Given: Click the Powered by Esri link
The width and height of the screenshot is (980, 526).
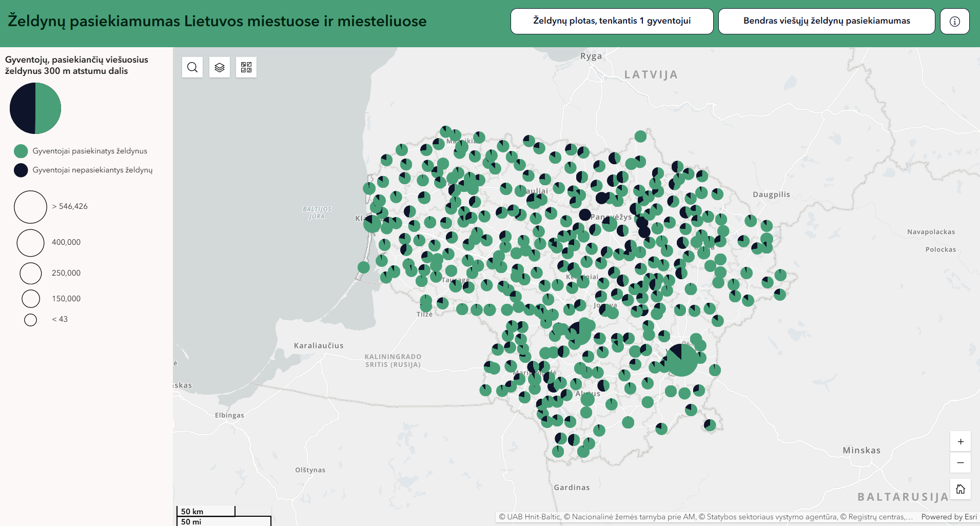Looking at the screenshot, I should pos(949,517).
